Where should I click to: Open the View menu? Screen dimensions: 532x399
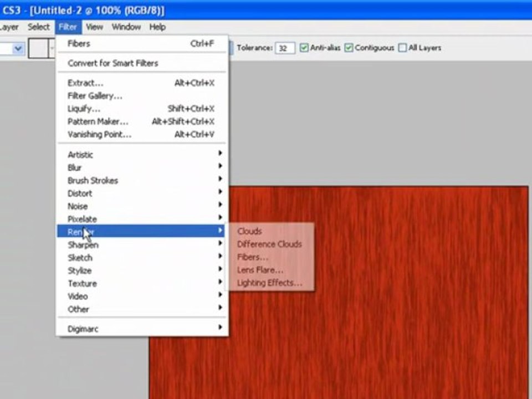tap(94, 27)
